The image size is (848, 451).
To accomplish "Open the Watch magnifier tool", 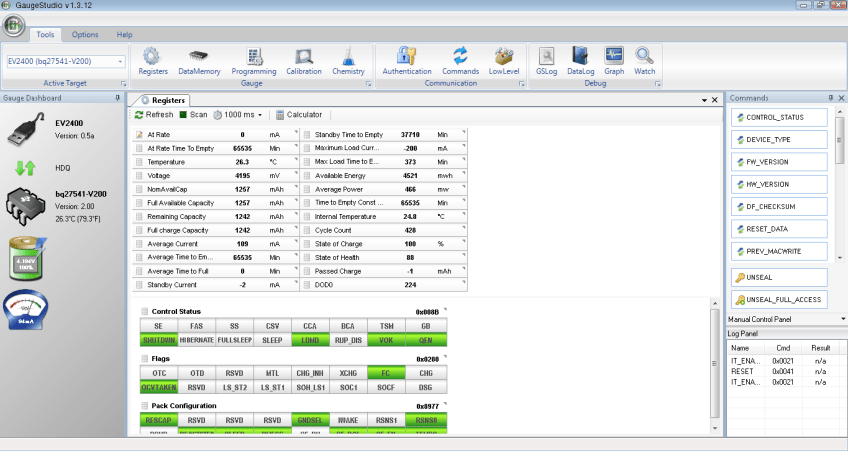I will tap(645, 61).
